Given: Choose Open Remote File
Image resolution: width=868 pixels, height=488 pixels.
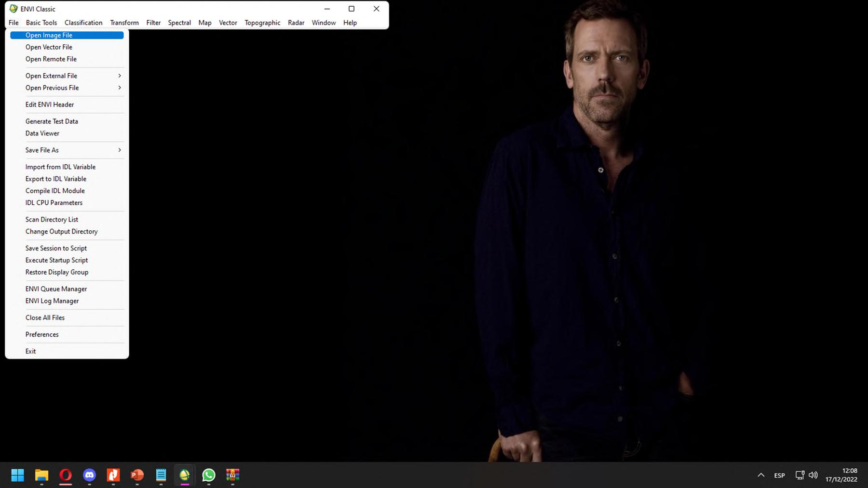Looking at the screenshot, I should [x=67, y=59].
